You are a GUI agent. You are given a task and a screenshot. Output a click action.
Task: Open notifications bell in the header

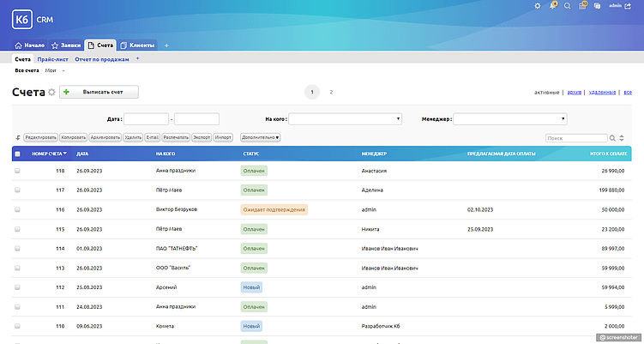pos(553,6)
